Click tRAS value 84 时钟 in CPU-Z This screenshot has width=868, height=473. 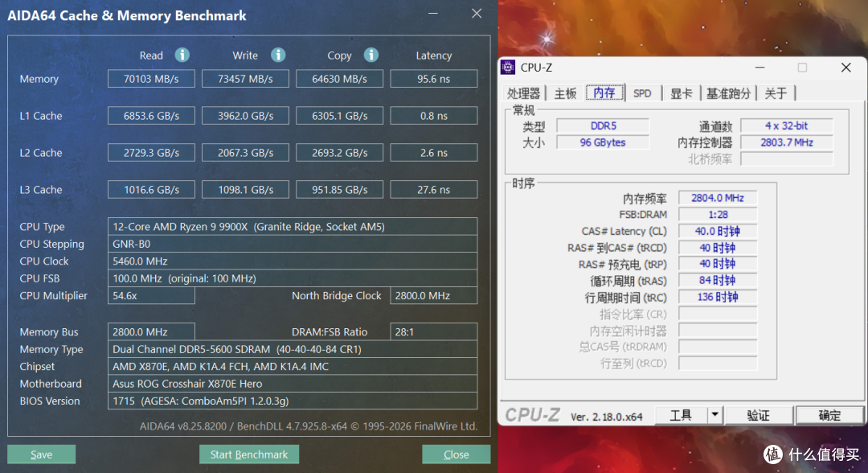pyautogui.click(x=718, y=280)
